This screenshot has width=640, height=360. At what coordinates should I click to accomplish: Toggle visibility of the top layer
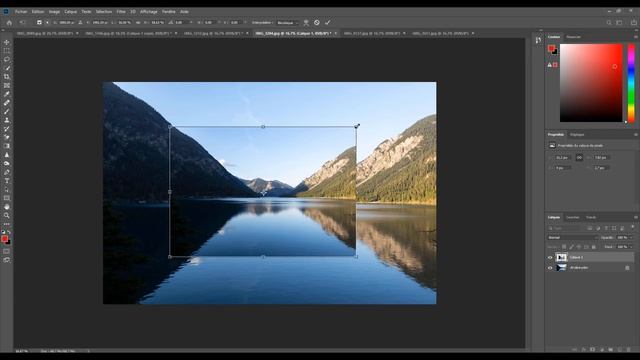tap(550, 258)
